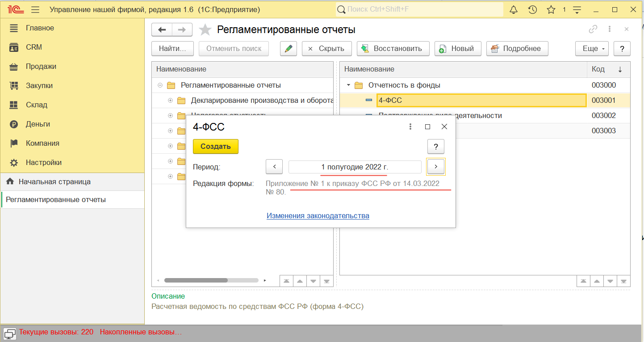Add Регламентированные отчеты page to favorites star
Image resolution: width=644 pixels, height=342 pixels.
205,30
